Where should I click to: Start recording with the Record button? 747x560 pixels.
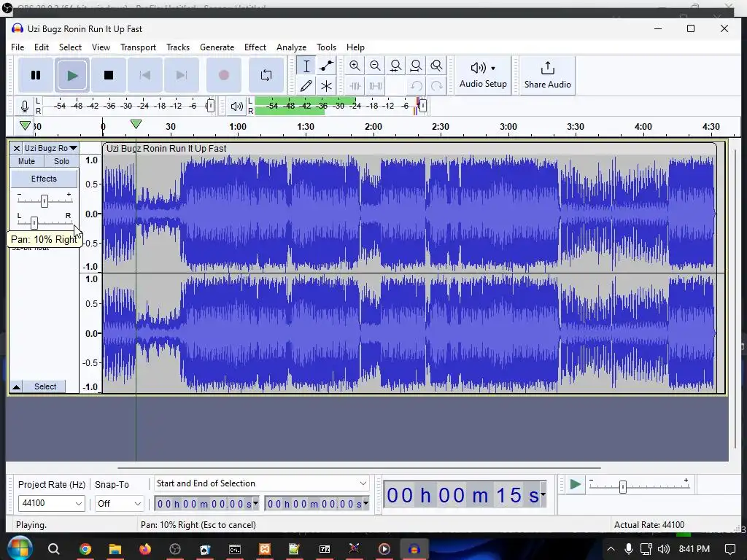[x=223, y=75]
